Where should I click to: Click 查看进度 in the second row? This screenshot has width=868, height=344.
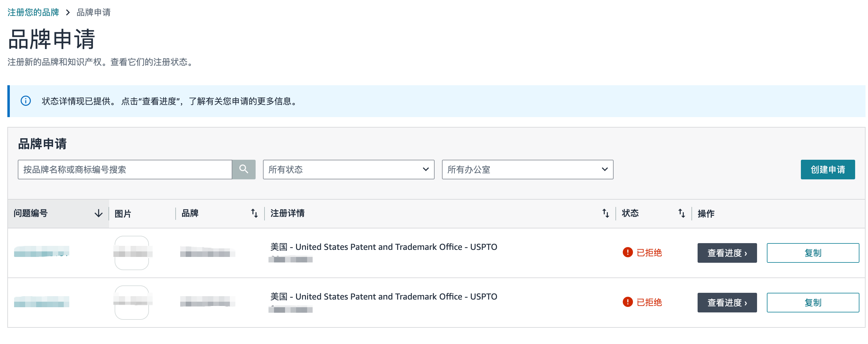coord(727,302)
